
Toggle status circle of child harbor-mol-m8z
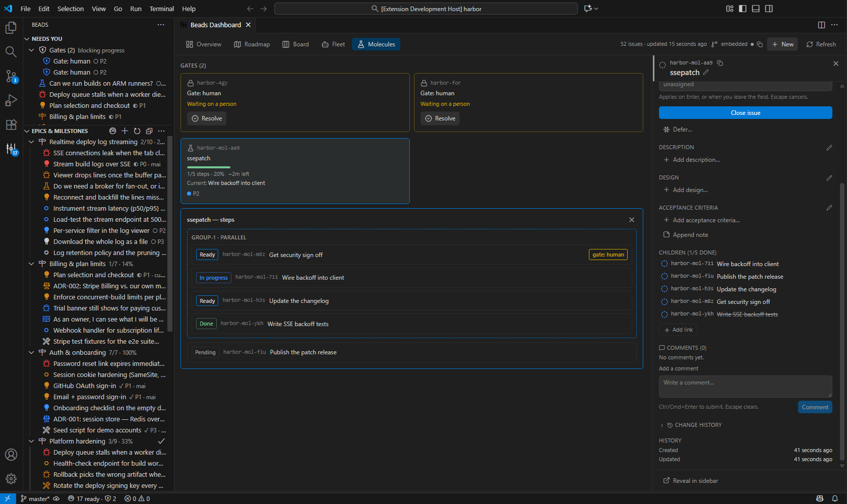pos(664,301)
